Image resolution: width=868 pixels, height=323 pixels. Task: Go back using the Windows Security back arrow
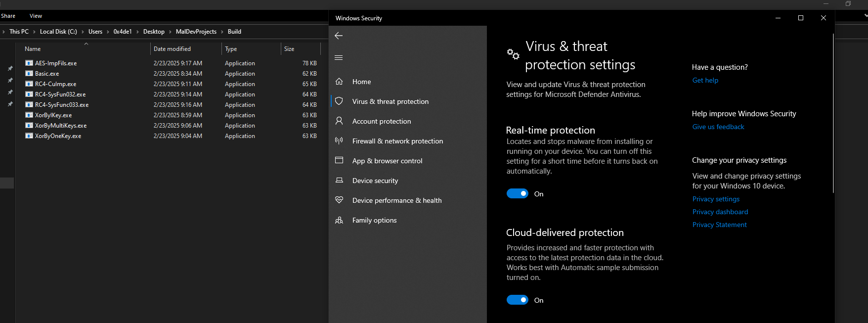point(339,36)
